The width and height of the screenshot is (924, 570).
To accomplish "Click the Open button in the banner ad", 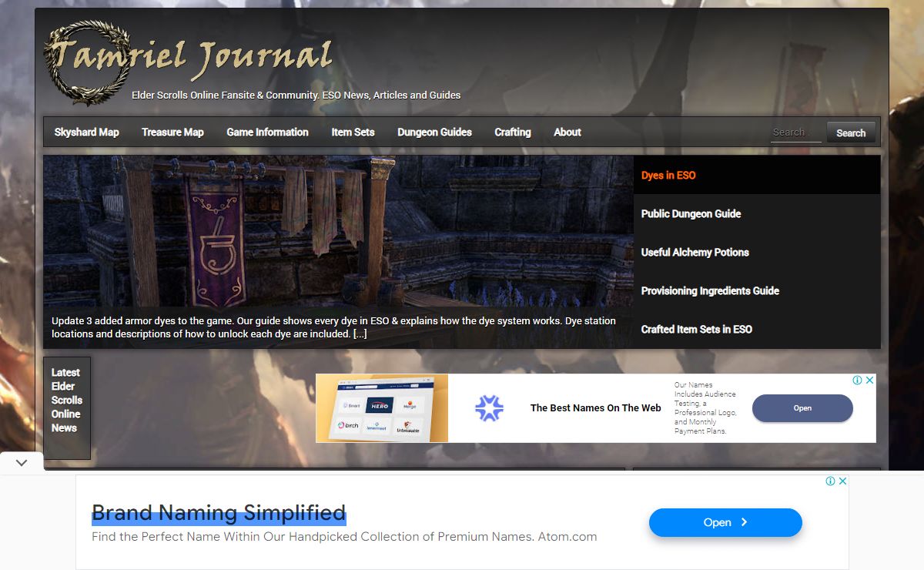I will [x=802, y=408].
